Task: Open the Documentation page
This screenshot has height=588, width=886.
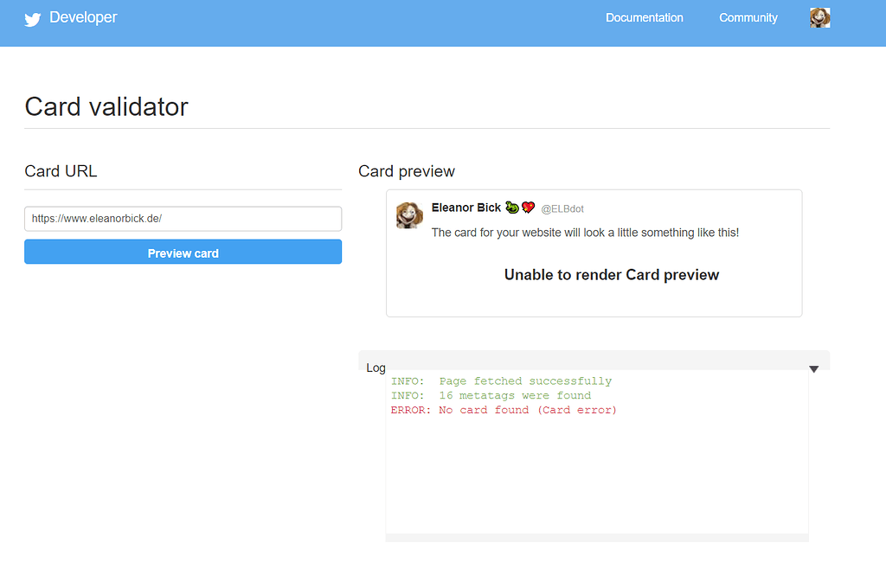Action: coord(644,17)
